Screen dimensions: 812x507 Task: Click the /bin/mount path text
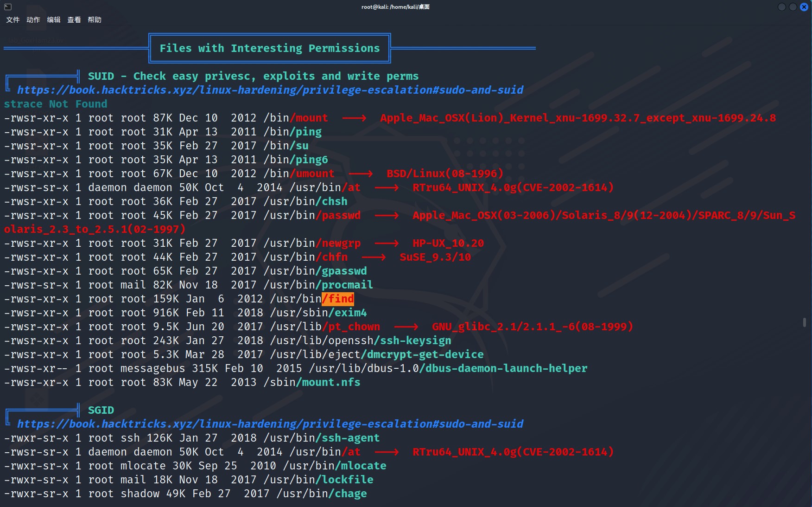point(296,118)
